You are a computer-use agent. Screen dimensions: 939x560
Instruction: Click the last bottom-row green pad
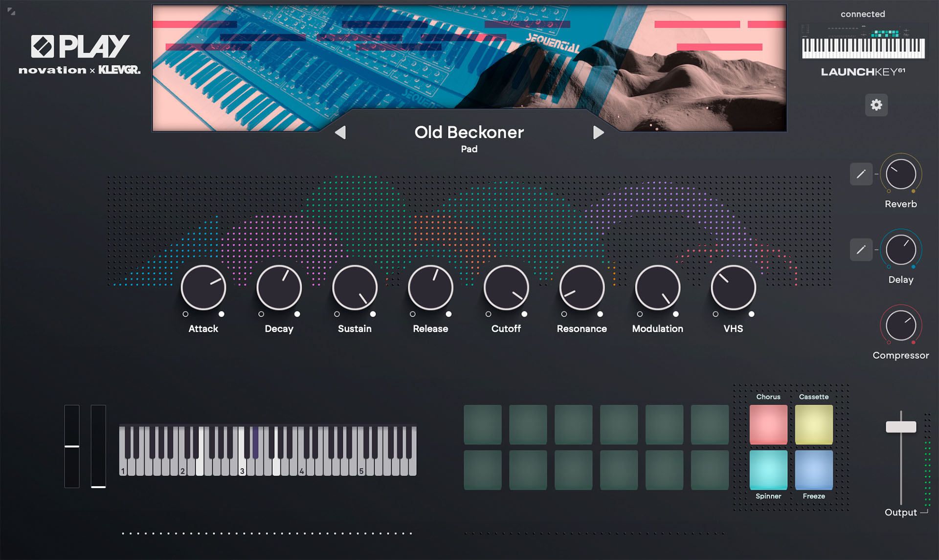point(710,470)
